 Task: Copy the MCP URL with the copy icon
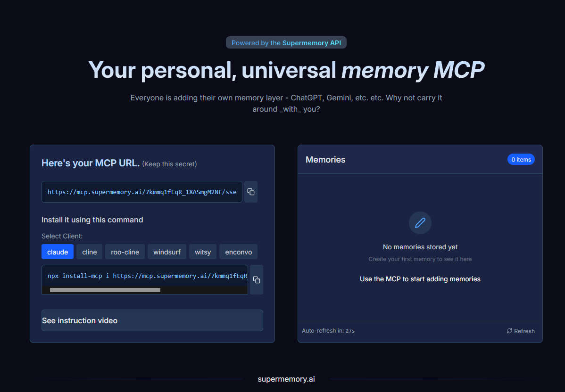coord(251,192)
